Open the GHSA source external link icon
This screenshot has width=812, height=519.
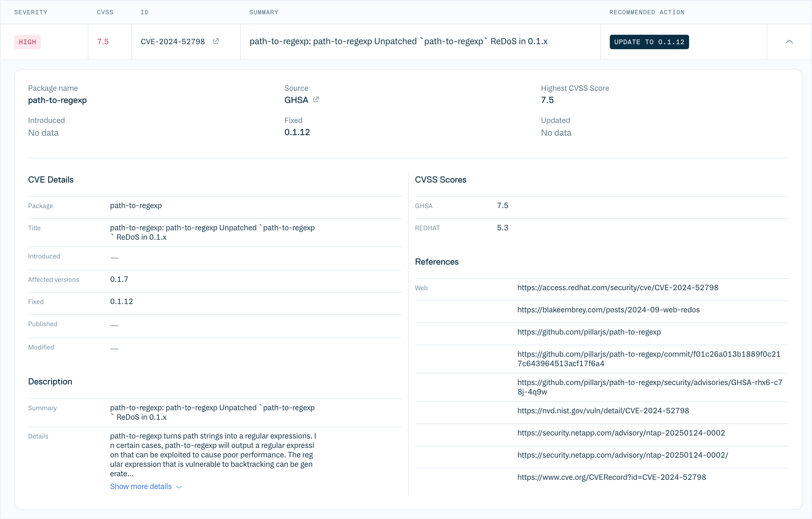click(x=316, y=100)
